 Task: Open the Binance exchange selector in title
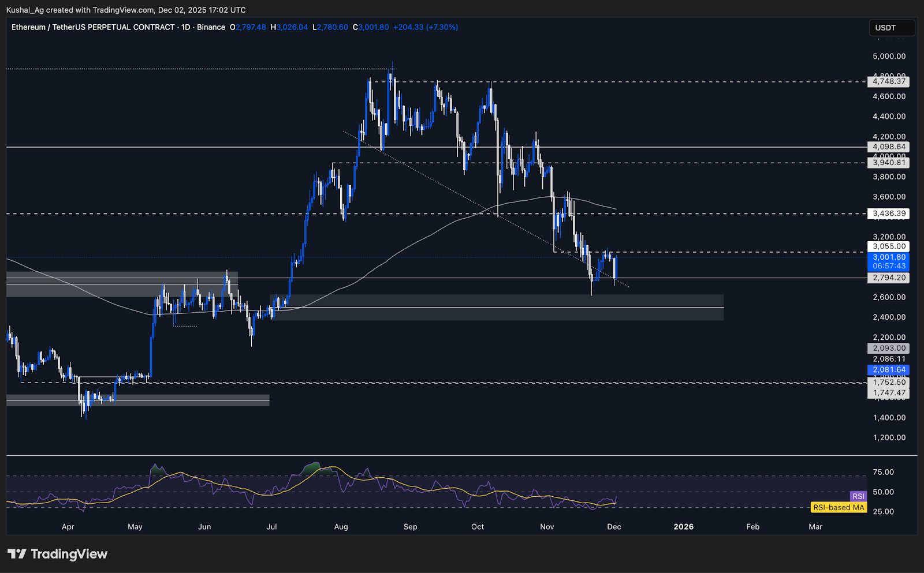(211, 27)
